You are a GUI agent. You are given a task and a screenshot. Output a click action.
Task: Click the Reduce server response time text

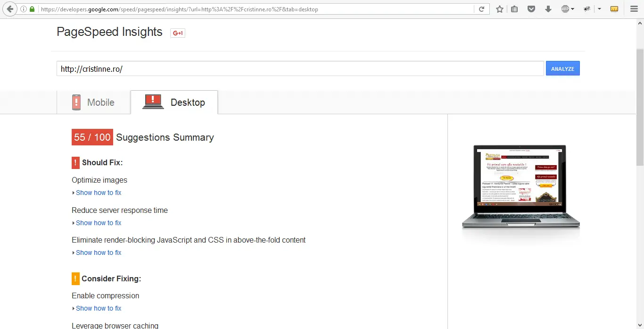[120, 210]
